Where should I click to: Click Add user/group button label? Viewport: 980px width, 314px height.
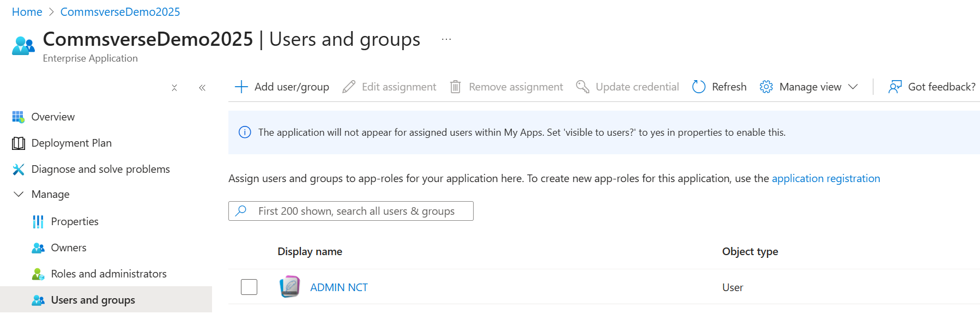pos(292,87)
